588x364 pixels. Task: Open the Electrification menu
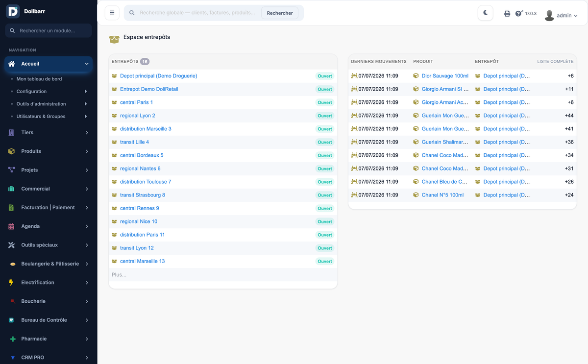[x=49, y=283]
